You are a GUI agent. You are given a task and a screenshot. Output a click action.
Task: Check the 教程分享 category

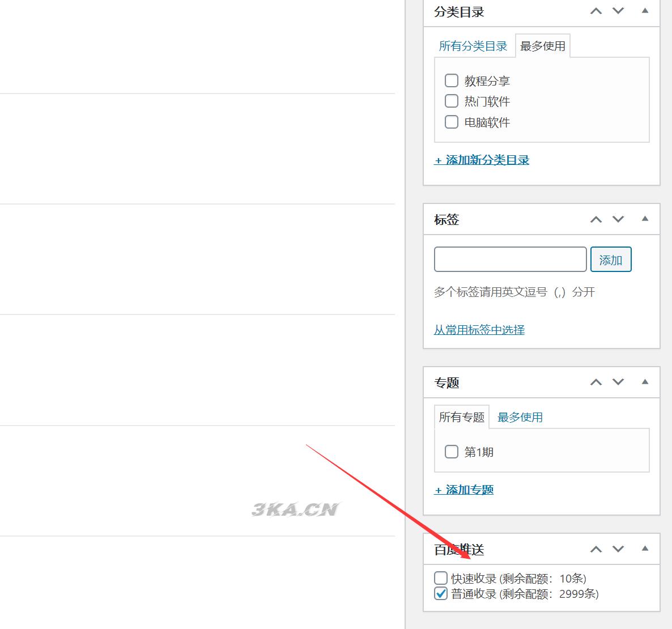pyautogui.click(x=451, y=80)
